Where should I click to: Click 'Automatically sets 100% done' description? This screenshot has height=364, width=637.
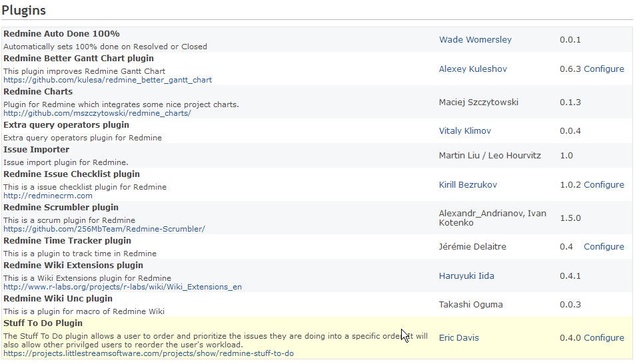coord(105,47)
